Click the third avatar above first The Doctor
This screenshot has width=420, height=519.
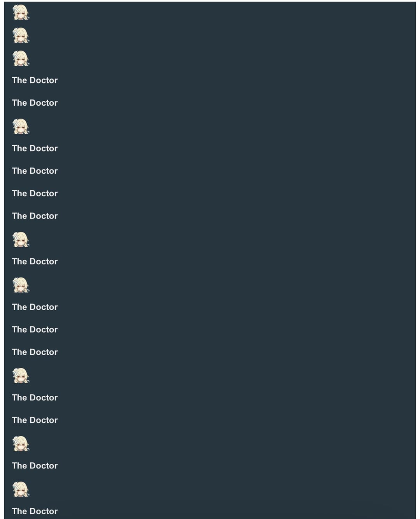21,58
